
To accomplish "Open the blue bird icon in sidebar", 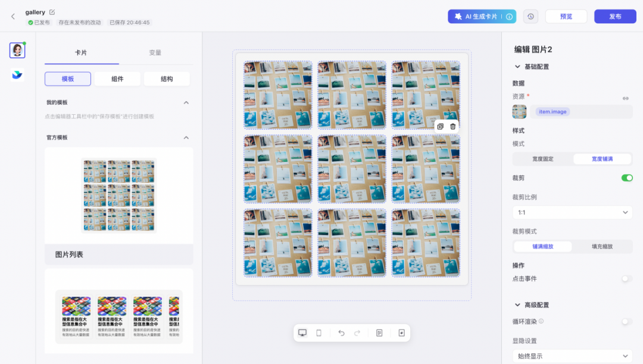I will pyautogui.click(x=17, y=75).
